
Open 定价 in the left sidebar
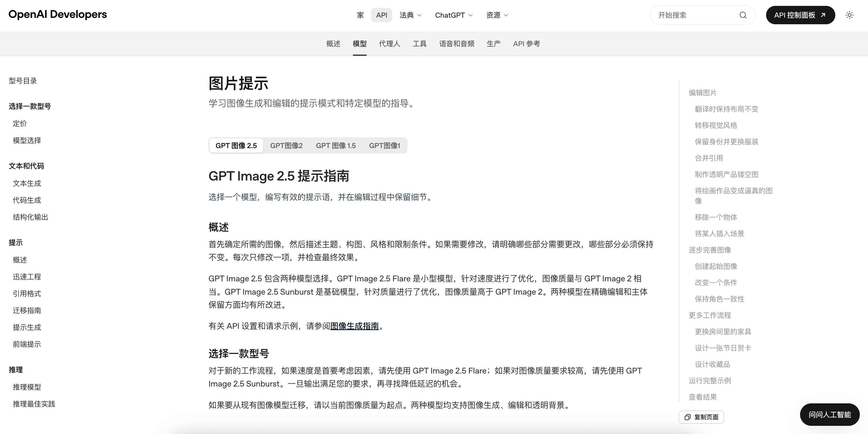pos(20,124)
